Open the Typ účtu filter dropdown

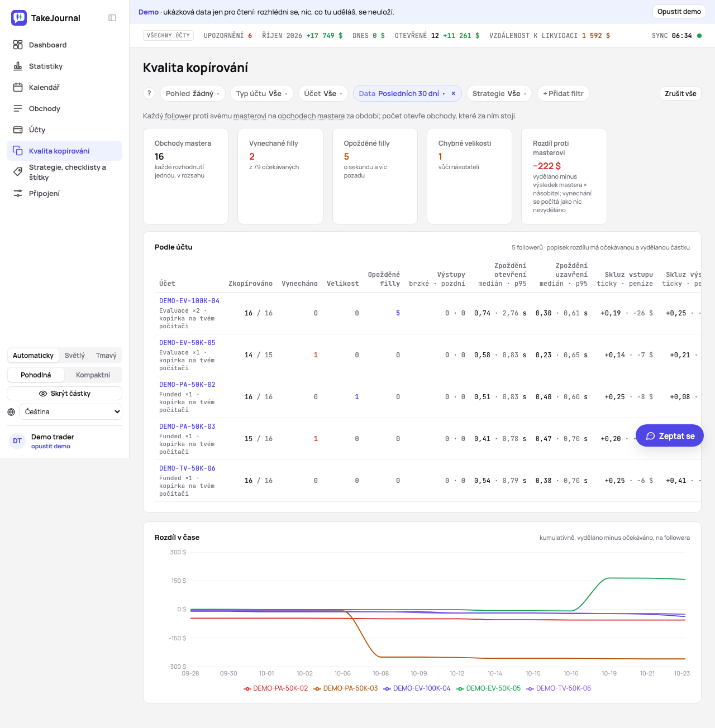[x=261, y=93]
